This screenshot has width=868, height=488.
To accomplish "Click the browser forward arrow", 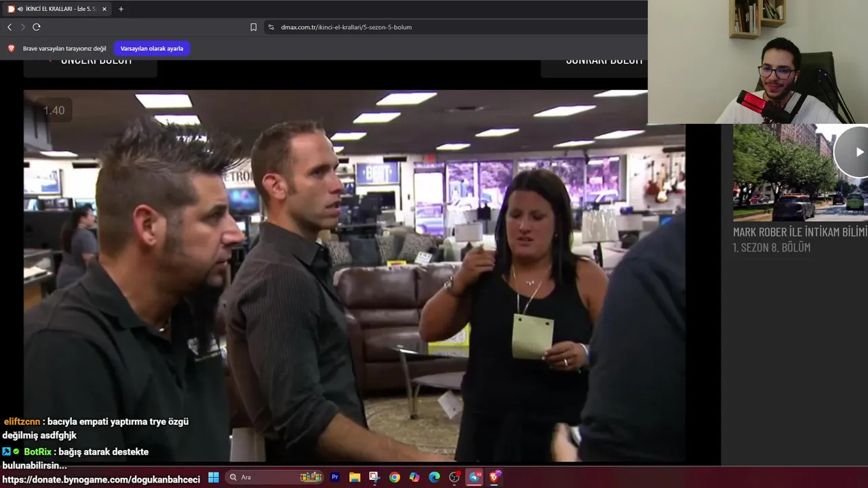I will coord(22,27).
